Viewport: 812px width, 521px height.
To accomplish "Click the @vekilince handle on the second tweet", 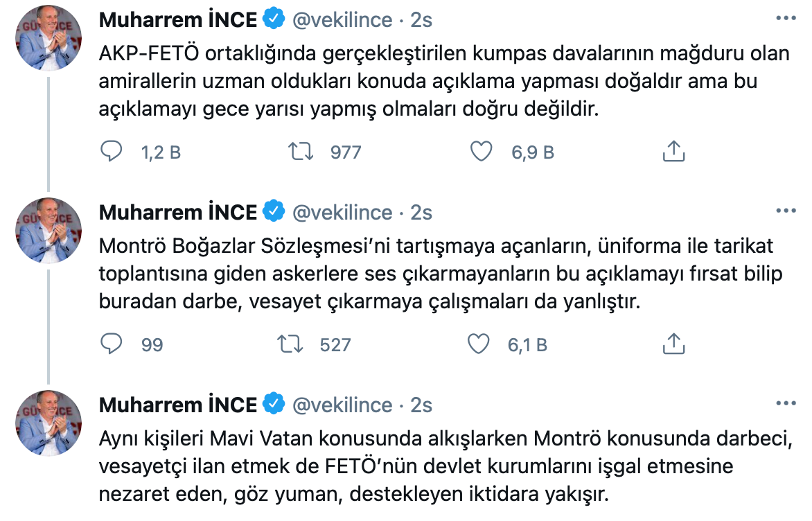I will pyautogui.click(x=344, y=212).
